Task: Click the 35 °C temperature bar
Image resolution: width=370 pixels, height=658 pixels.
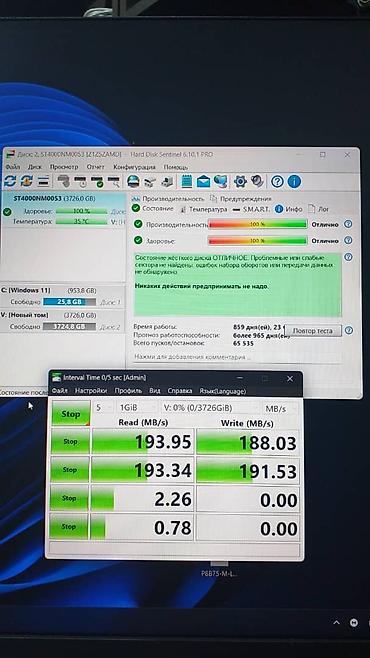Action: tap(81, 222)
